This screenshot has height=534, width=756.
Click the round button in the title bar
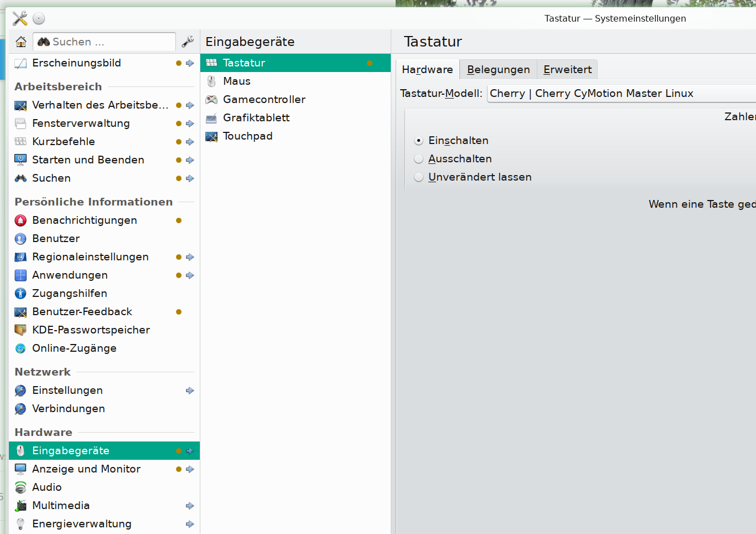click(39, 18)
